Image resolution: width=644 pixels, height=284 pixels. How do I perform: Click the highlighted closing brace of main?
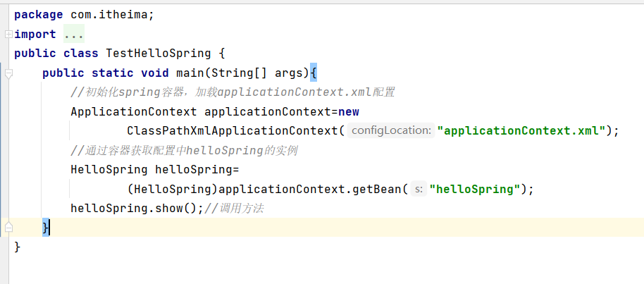pos(46,228)
